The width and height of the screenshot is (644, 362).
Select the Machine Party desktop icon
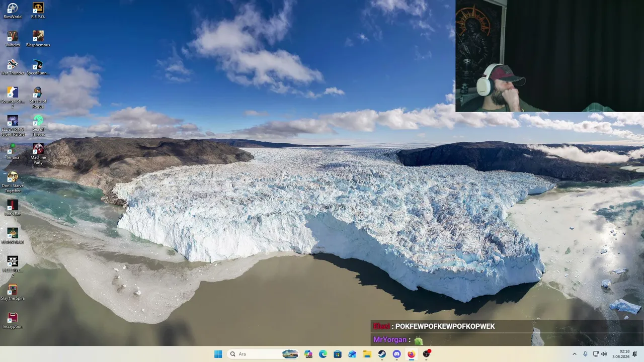point(38,154)
